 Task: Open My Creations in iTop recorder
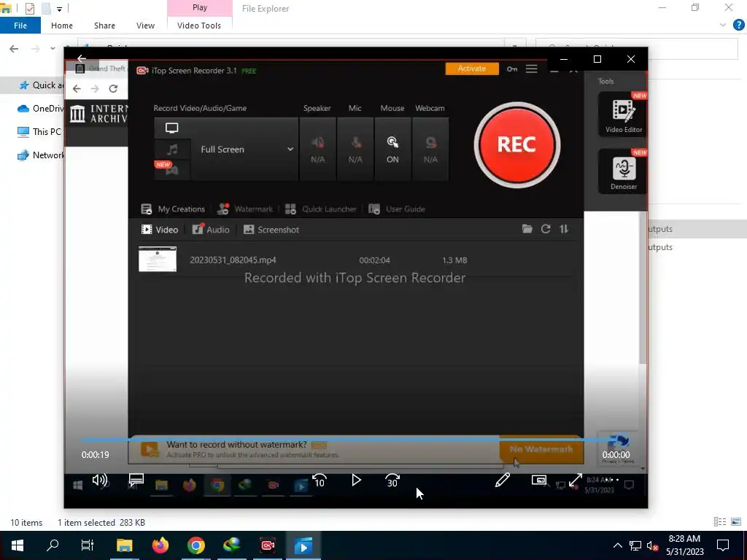pos(173,209)
